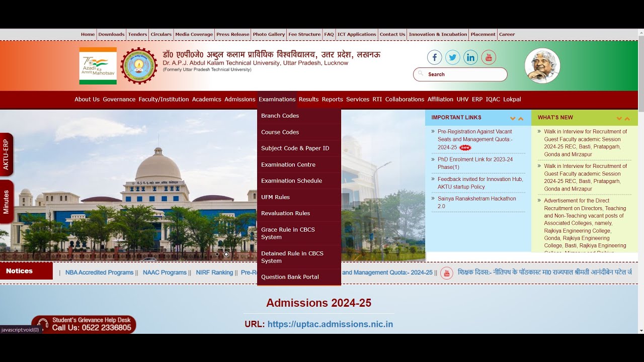Choose Examination Centre menu item

[x=299, y=164]
